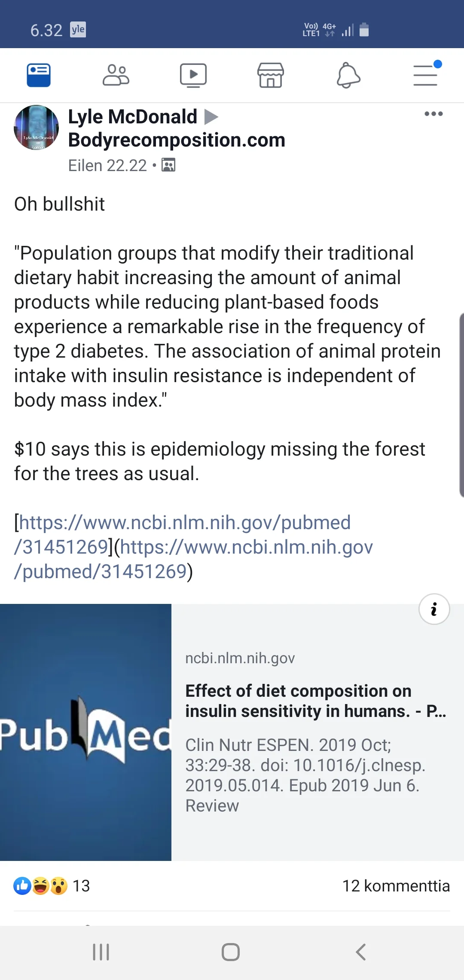
Task: Open Lyle McDonald's profile name link
Action: (x=132, y=117)
